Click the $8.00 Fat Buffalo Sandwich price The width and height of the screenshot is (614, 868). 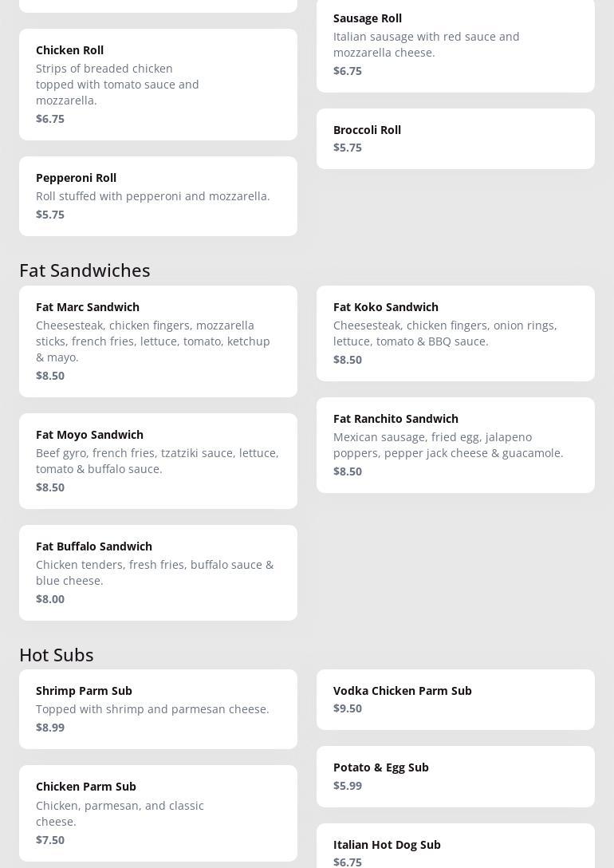pyautogui.click(x=50, y=599)
